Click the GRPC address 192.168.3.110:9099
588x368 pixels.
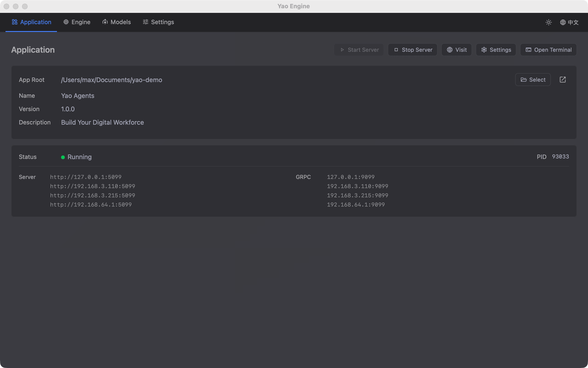[x=357, y=187]
